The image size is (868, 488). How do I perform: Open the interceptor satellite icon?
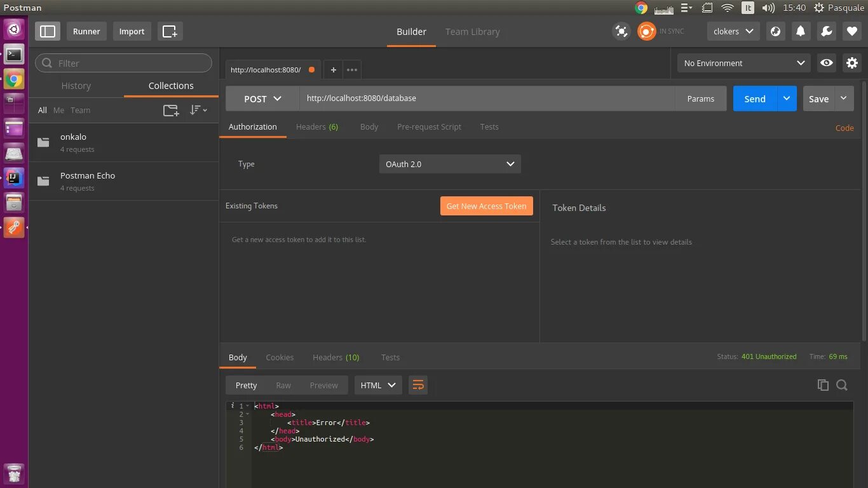tap(621, 31)
